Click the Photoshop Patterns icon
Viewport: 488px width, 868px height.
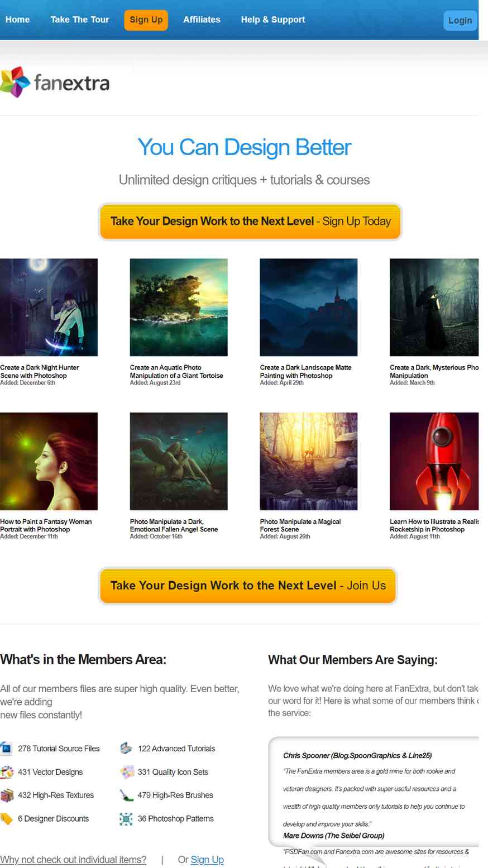click(126, 819)
